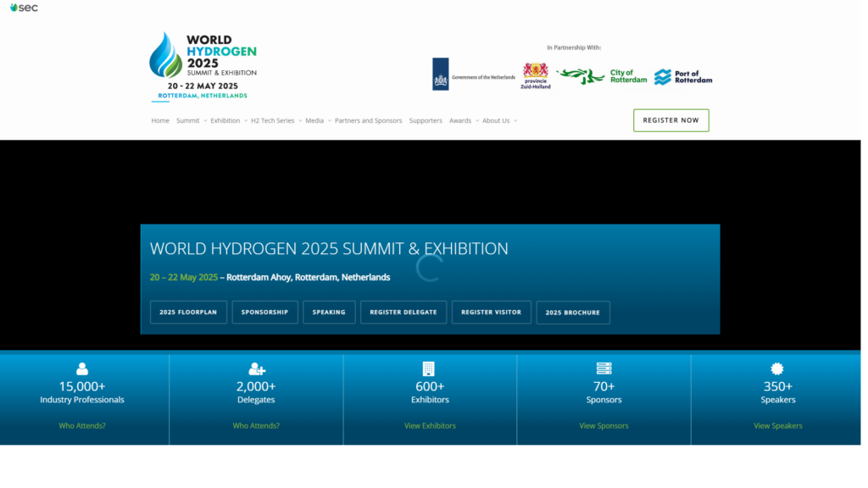Image resolution: width=868 pixels, height=488 pixels.
Task: Open the Awards menu item
Action: (460, 120)
